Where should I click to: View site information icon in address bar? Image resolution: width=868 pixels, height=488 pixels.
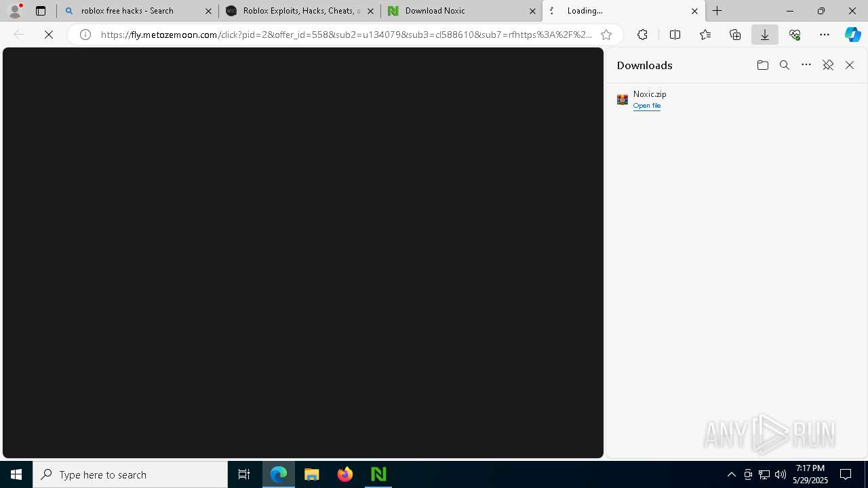pos(85,35)
